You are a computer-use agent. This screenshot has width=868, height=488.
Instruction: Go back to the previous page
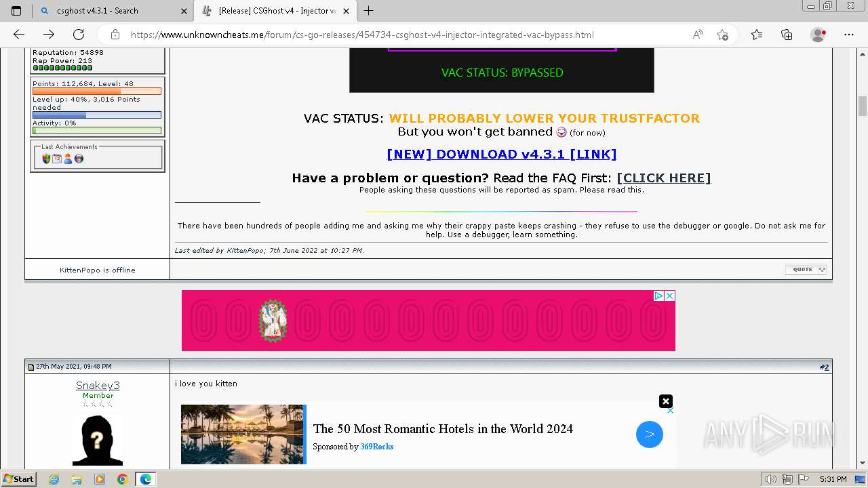pos(19,35)
